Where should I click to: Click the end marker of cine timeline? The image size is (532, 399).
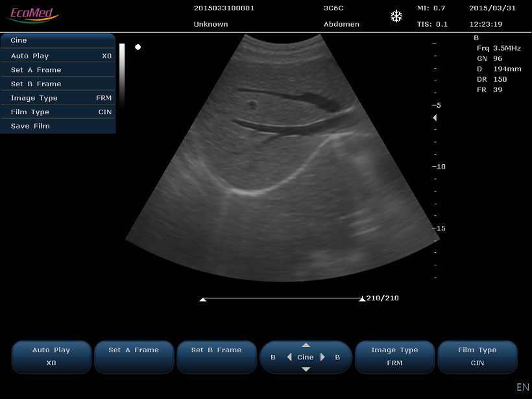[x=361, y=299]
